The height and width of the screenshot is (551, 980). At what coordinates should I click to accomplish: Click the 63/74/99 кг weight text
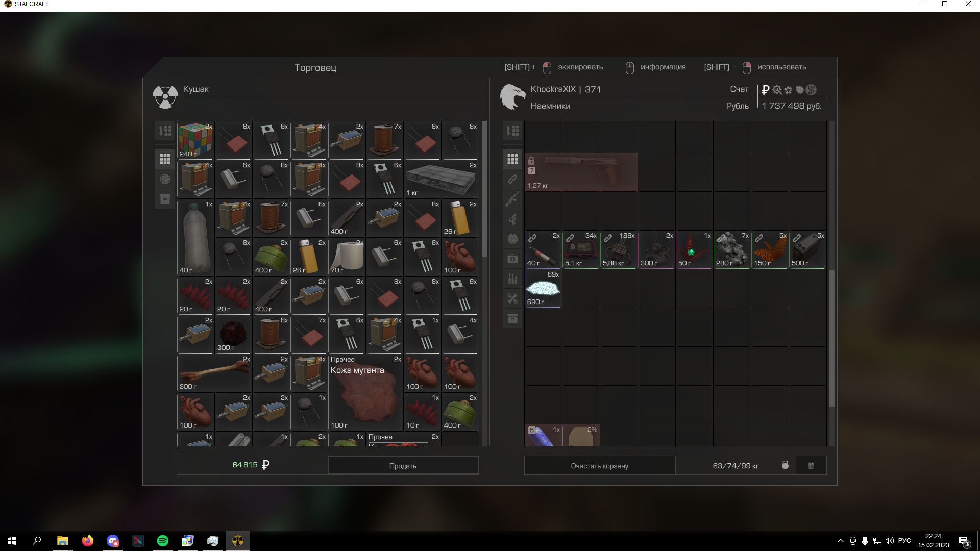click(736, 466)
